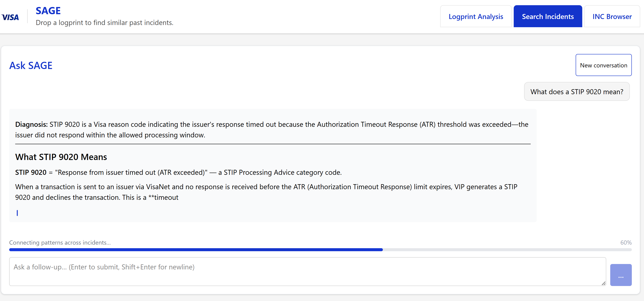Click the SAGE title heading
Screen dimensions: 644x301
[48, 11]
